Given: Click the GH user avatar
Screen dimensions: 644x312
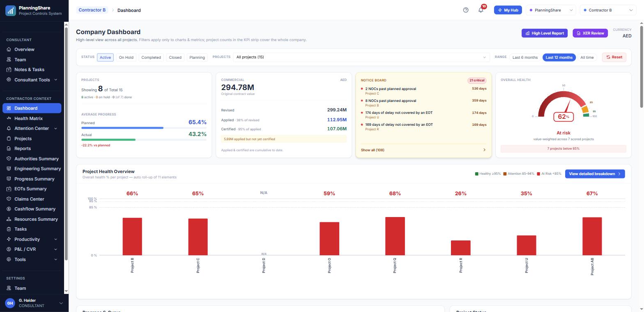Looking at the screenshot, I should 10,303.
